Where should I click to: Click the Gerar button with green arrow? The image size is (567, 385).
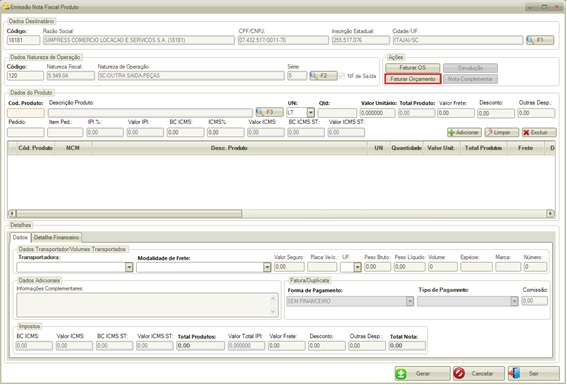click(422, 373)
